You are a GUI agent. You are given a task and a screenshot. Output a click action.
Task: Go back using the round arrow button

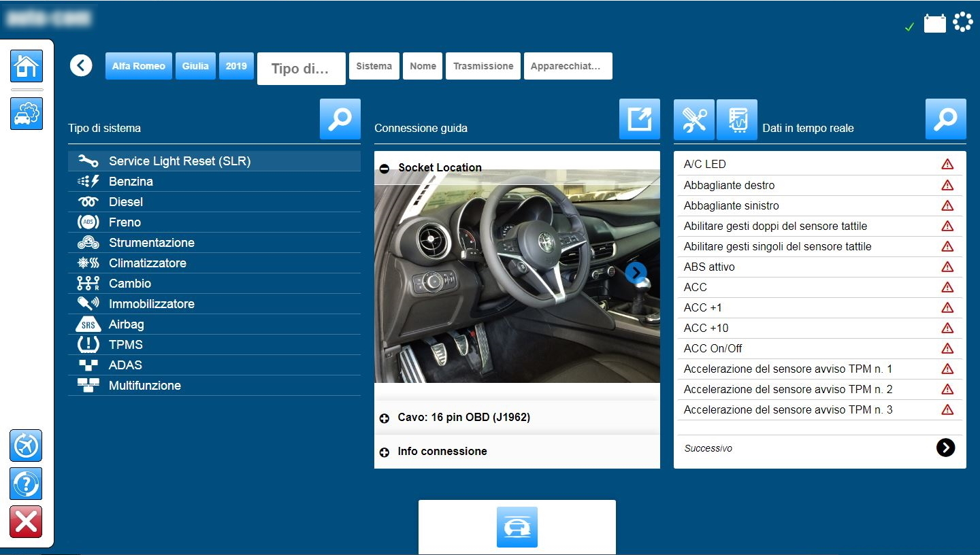point(81,66)
